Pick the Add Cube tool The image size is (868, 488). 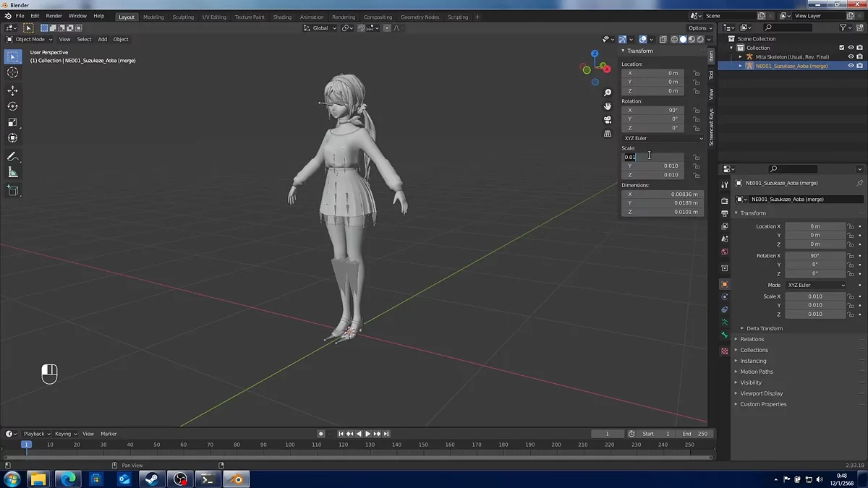[x=12, y=191]
